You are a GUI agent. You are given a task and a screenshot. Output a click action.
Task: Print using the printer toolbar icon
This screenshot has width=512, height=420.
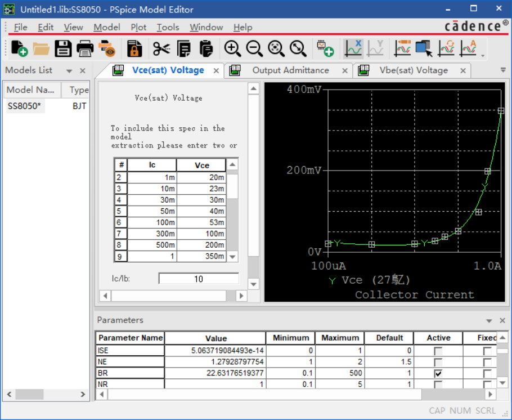85,49
